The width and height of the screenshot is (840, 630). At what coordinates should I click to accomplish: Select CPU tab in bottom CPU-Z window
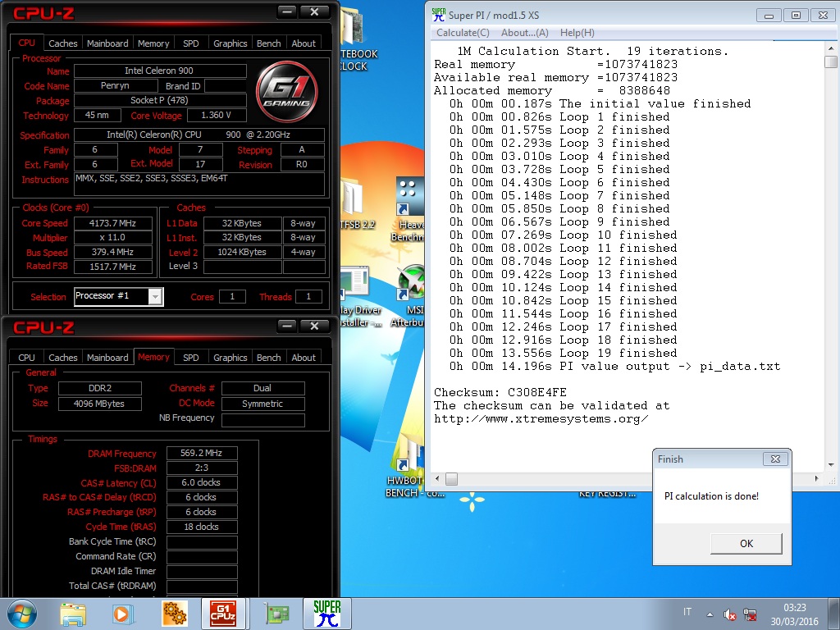coord(26,358)
